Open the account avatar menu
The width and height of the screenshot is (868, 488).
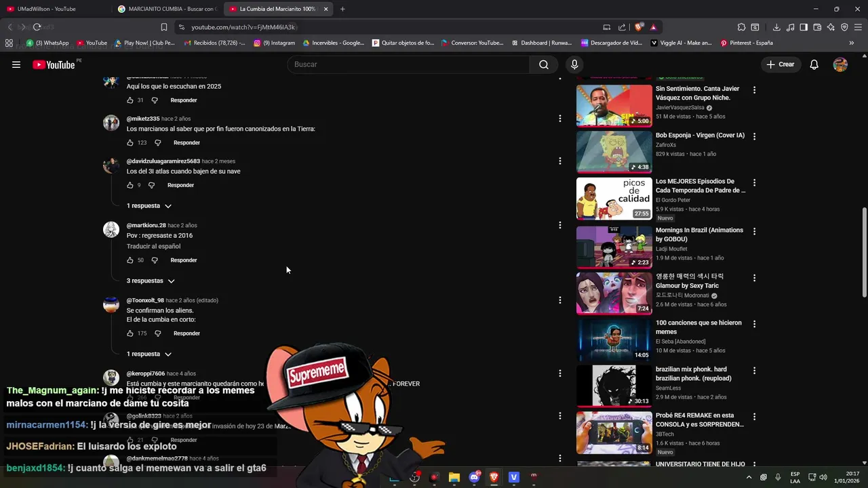click(840, 64)
